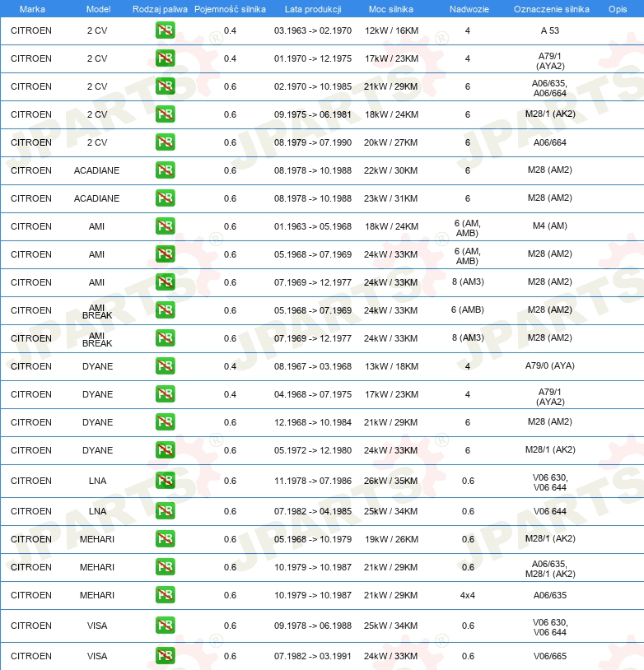Viewport: 644px width, 670px height.
Task: Click the date range 07.1982 -> 03.1991
Action: (x=313, y=656)
